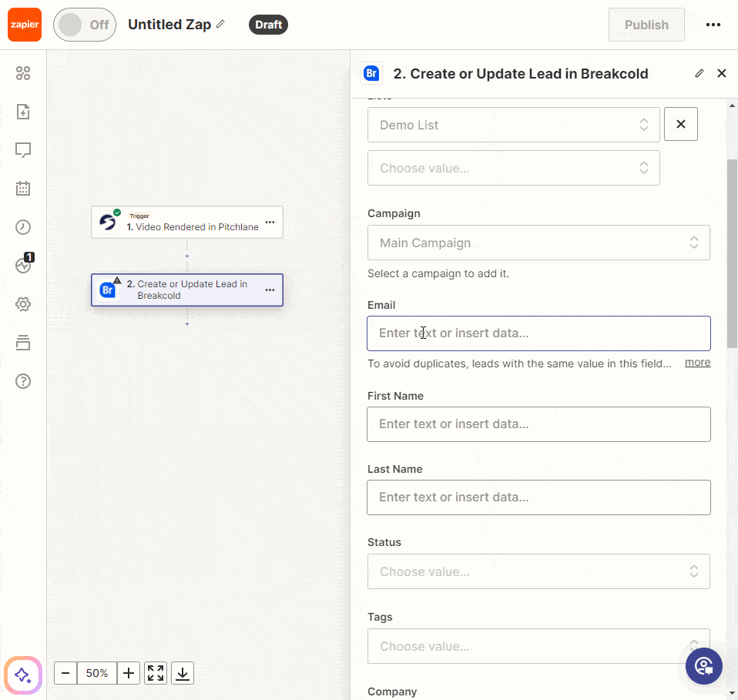This screenshot has height=700, width=738.
Task: Open the calendar schedule sidebar icon
Action: click(23, 189)
